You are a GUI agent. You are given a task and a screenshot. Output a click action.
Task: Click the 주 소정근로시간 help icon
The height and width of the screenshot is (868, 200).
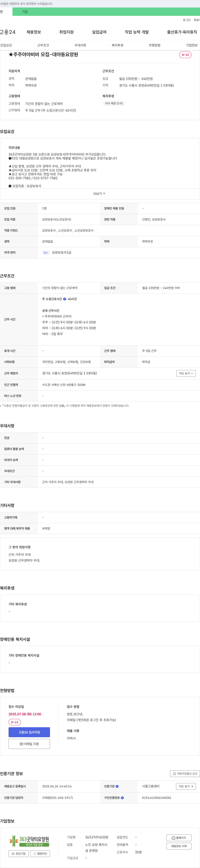tap(65, 299)
